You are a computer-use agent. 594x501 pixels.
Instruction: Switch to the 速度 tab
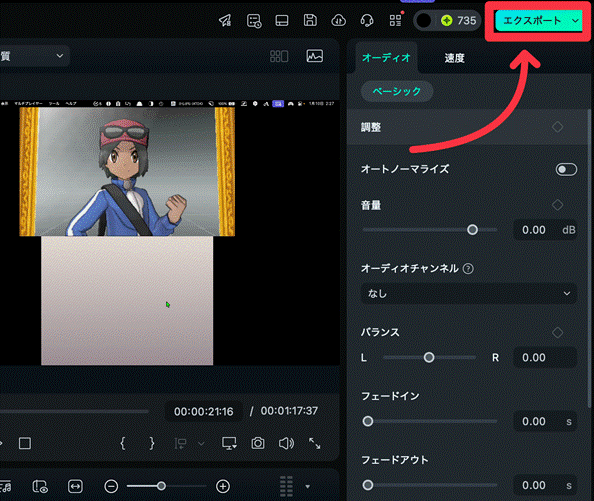454,58
